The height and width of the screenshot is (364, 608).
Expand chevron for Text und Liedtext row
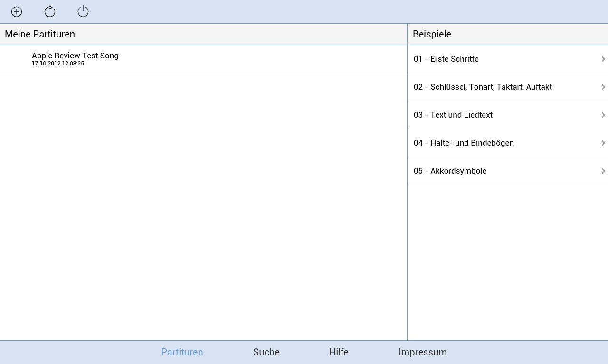point(603,115)
